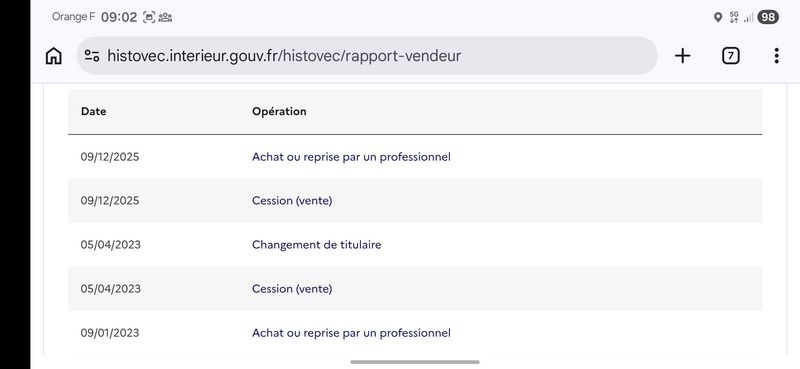The height and width of the screenshot is (369, 800).
Task: Tap the bottom gesture navigation handle
Action: 415,362
